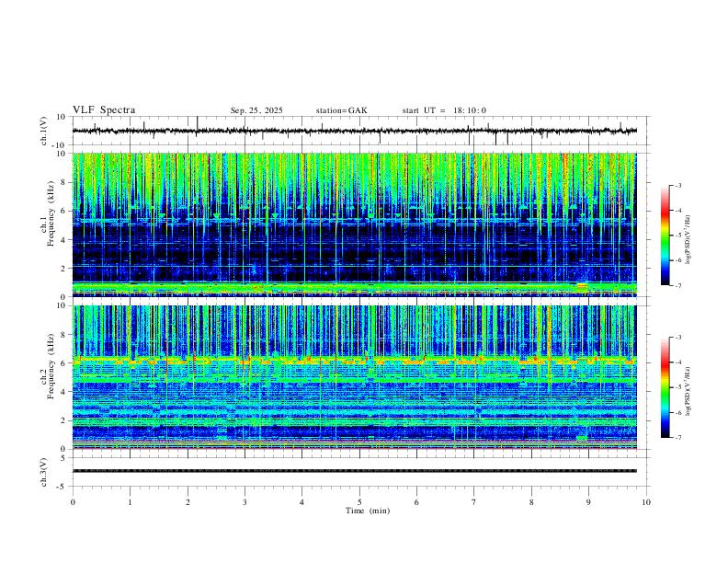Click the ch.1 voltage waveform trace
The image size is (728, 563).
coord(355,131)
